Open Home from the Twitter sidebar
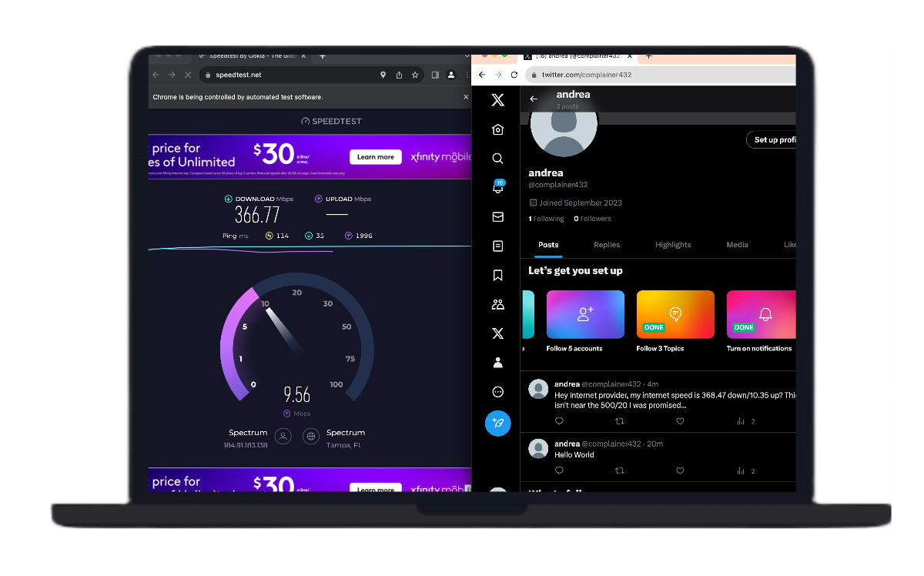 pyautogui.click(x=497, y=129)
